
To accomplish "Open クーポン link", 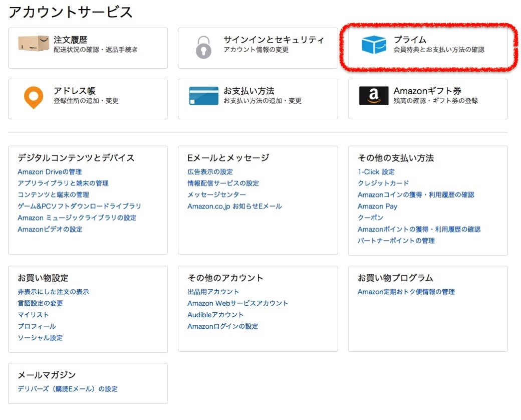I will (371, 218).
